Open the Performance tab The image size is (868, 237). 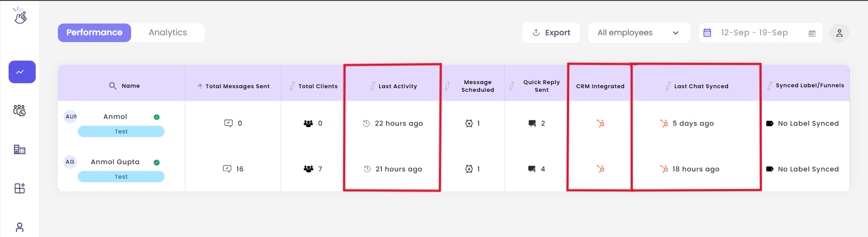94,33
